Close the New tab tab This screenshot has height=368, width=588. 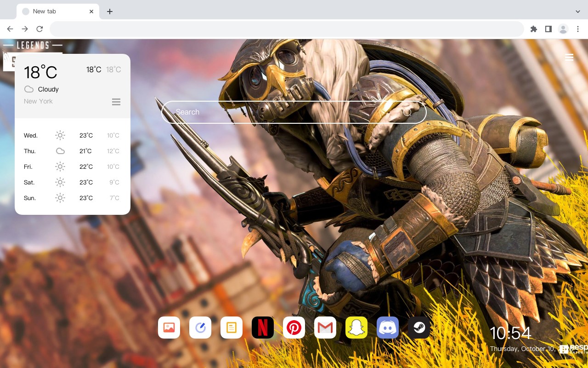[92, 11]
